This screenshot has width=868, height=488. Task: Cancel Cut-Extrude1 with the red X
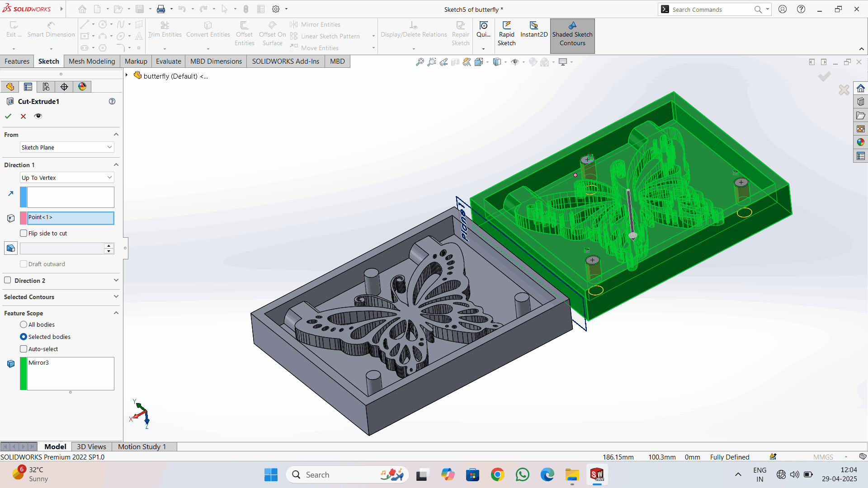click(23, 116)
